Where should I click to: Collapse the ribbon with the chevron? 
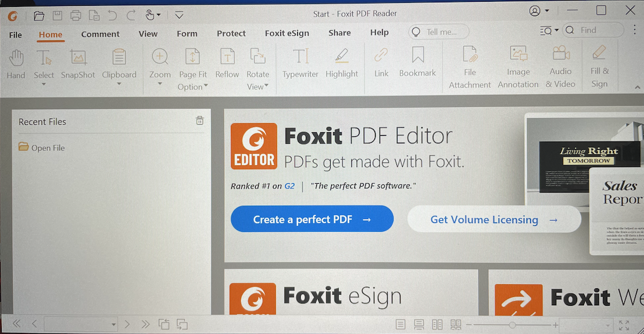click(x=638, y=87)
